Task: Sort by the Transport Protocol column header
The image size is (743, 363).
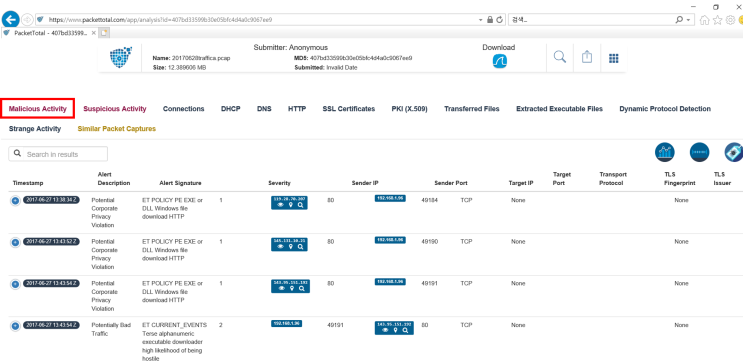Action: (x=613, y=179)
